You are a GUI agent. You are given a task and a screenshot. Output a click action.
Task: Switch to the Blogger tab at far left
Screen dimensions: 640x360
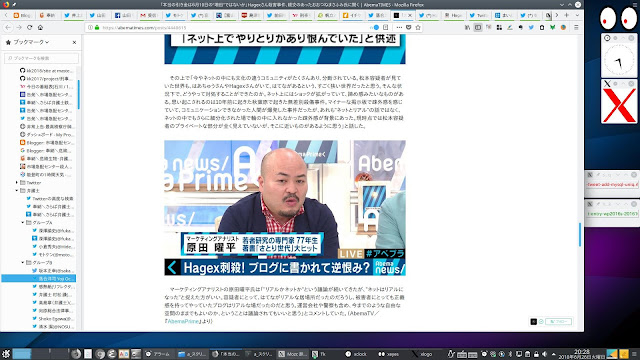point(22,15)
